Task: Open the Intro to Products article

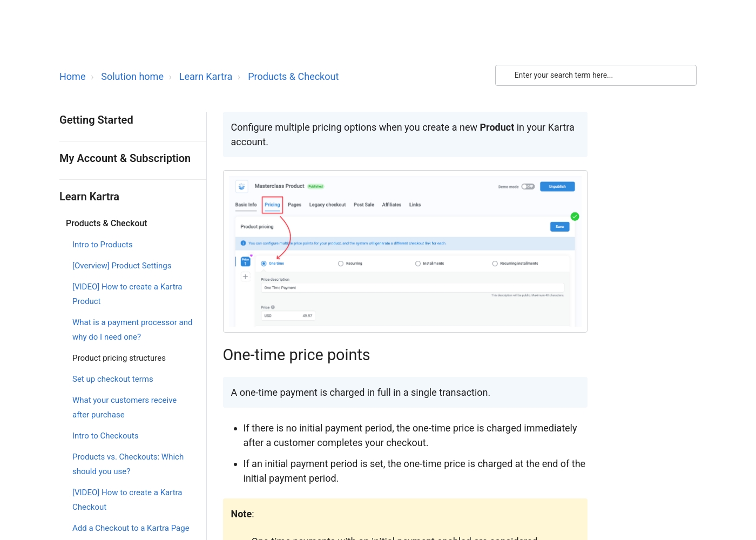Action: (x=103, y=245)
